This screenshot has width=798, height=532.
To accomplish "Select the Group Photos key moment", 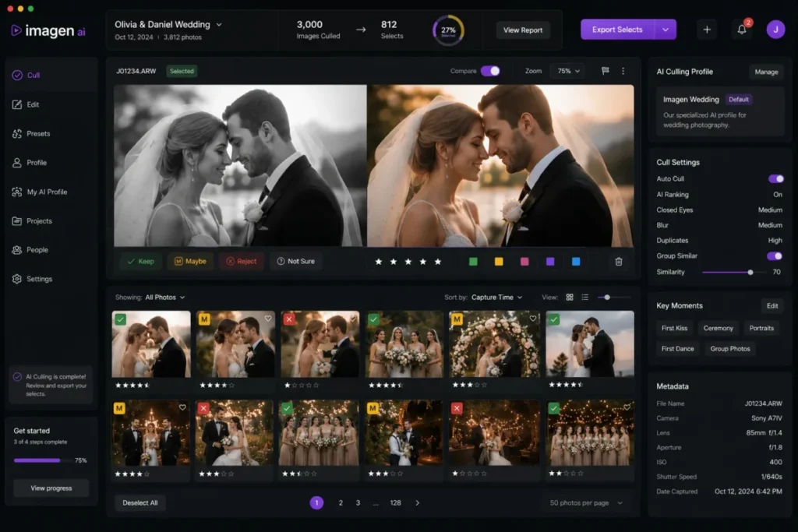I will [729, 348].
